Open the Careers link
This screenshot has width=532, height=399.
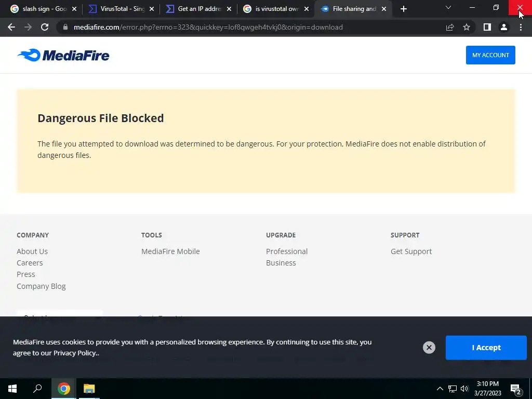[30, 263]
